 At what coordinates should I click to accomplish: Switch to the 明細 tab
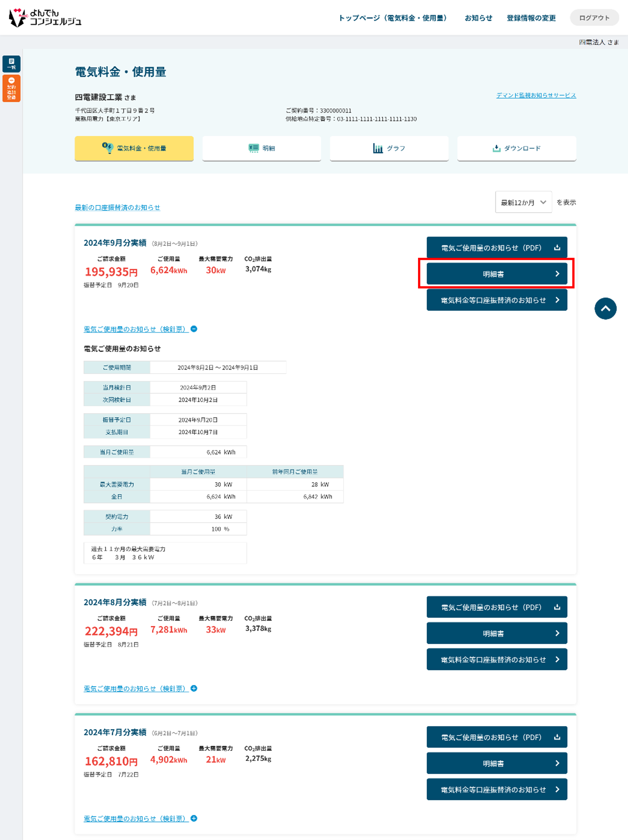[x=261, y=148]
